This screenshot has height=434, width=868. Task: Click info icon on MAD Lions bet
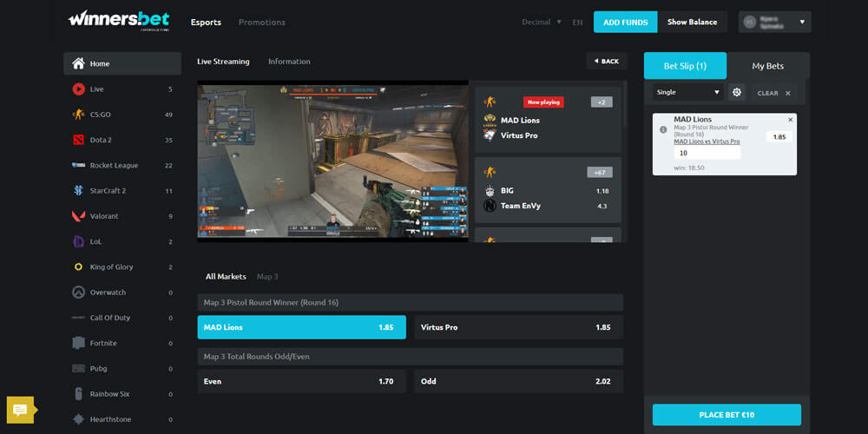(663, 129)
